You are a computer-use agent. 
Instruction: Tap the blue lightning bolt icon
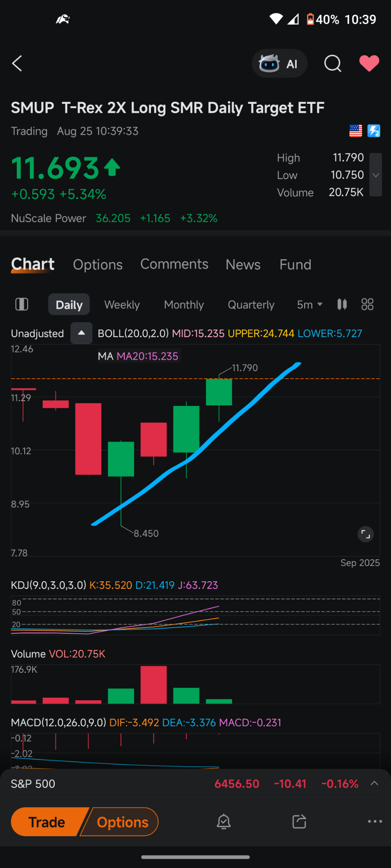pos(374,131)
